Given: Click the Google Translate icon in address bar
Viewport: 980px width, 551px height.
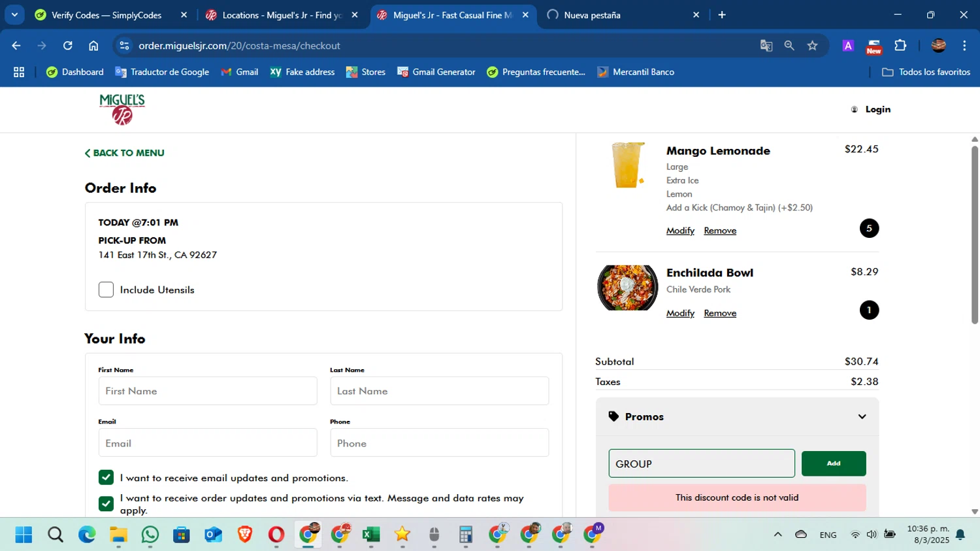Looking at the screenshot, I should (766, 46).
